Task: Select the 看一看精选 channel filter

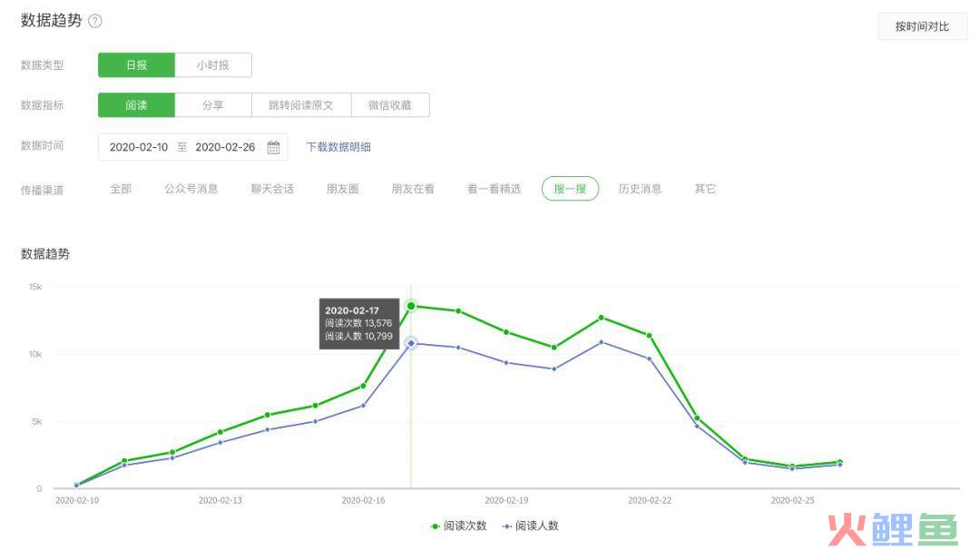Action: (x=494, y=189)
